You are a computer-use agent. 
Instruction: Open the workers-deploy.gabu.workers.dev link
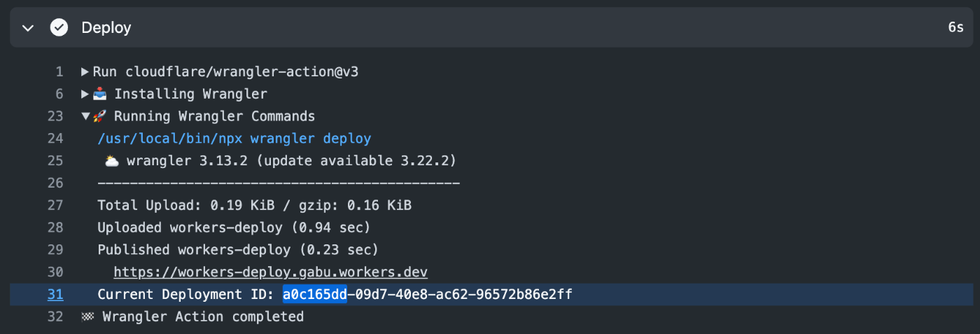tap(270, 272)
